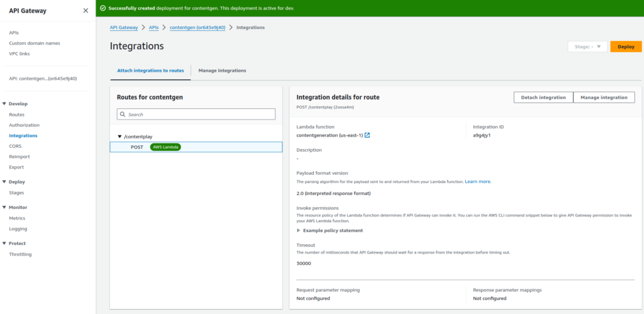The image size is (644, 314).
Task: Select the POST AWS Lambda route row
Action: 196,147
